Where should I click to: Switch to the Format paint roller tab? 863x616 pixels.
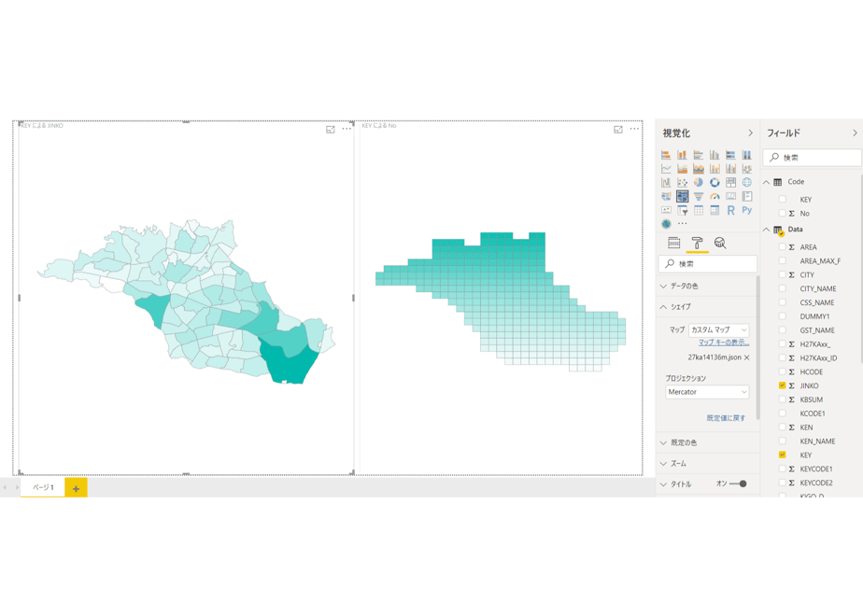(697, 243)
